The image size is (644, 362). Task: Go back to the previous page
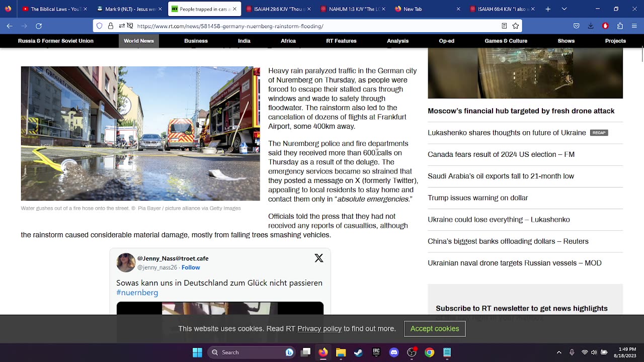[x=10, y=26]
